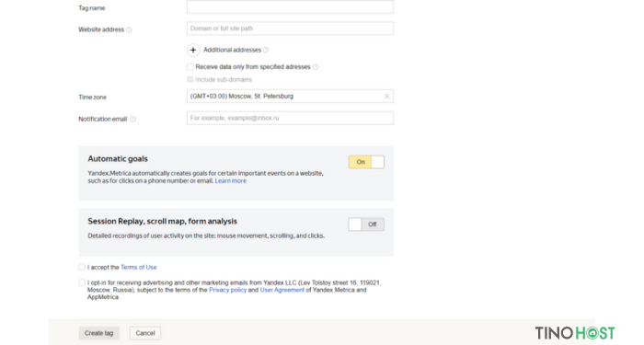Open the Time zone dropdown
Screen dimensions: 644x345
pyautogui.click(x=290, y=96)
